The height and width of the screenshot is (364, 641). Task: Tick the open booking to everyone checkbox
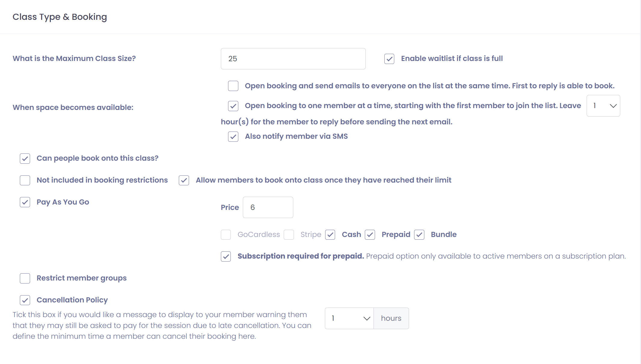(x=233, y=86)
